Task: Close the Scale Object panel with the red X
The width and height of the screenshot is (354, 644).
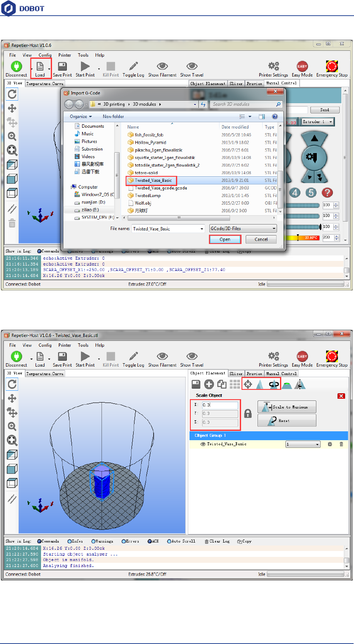Action: 341,396
